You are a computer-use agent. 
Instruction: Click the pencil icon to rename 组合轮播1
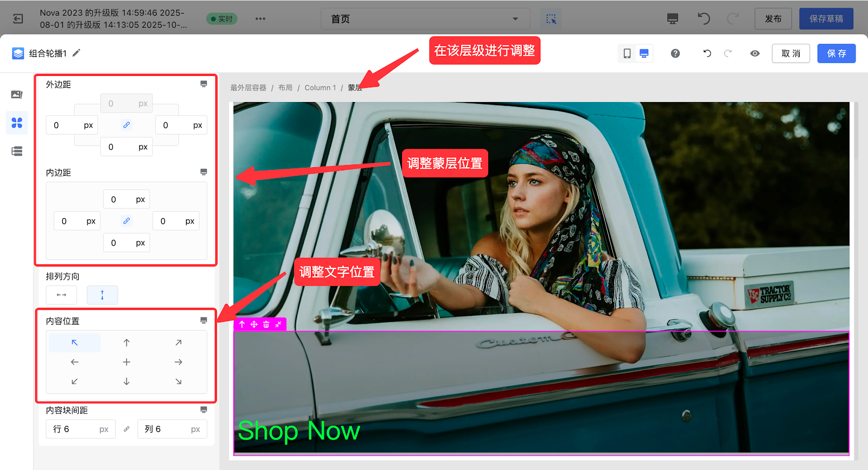click(76, 53)
